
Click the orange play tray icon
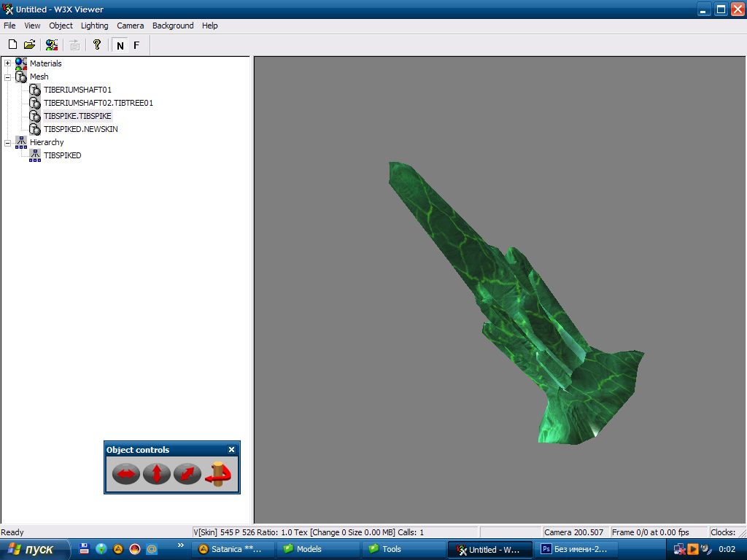(x=693, y=549)
